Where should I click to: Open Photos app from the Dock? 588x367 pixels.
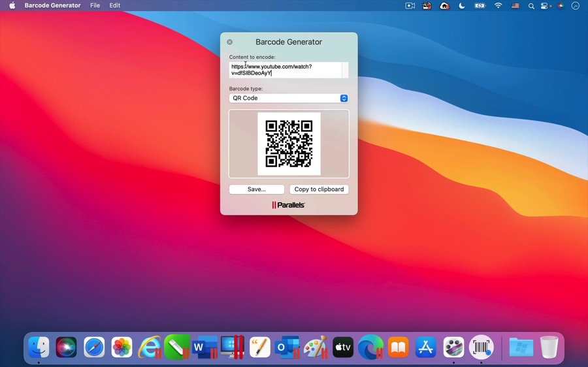122,347
